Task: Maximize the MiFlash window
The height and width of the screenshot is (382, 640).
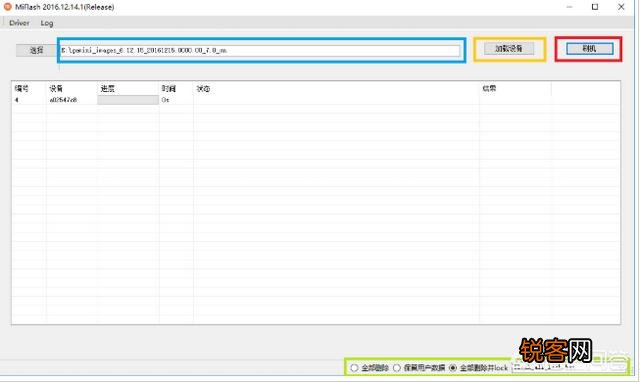Action: point(595,7)
